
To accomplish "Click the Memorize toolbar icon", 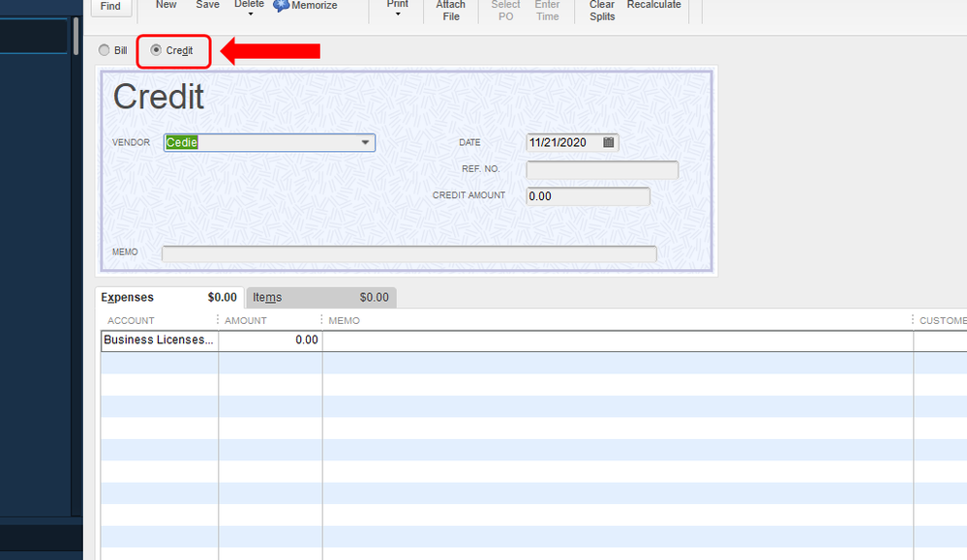I will click(x=282, y=6).
